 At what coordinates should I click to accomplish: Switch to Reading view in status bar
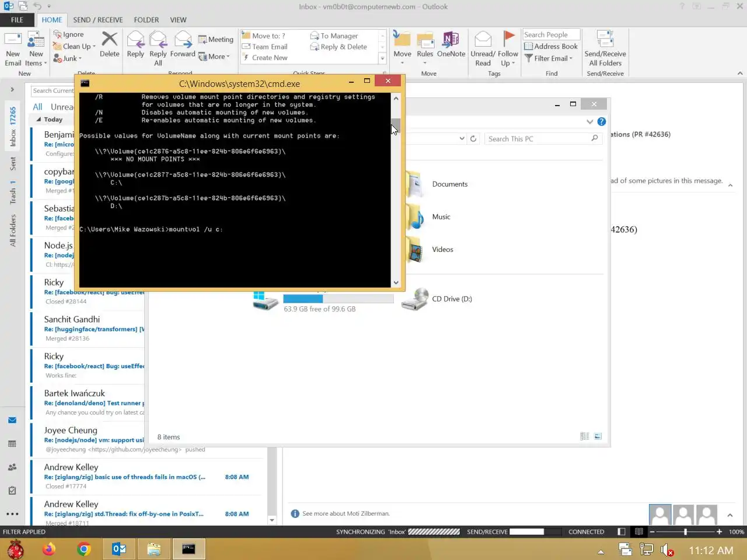[639, 531]
